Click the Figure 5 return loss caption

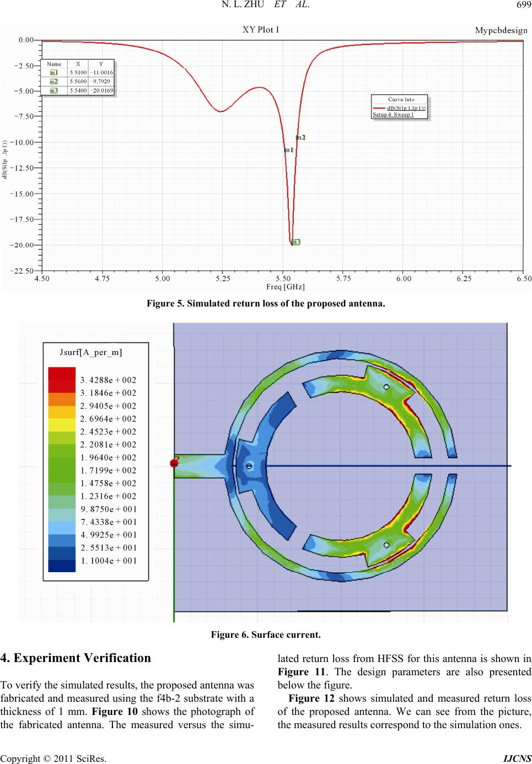click(x=266, y=304)
